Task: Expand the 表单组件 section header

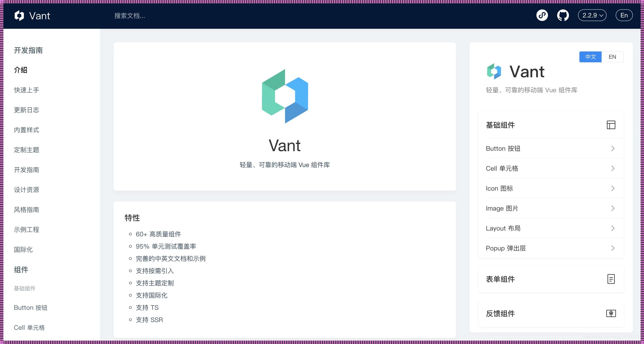Action: pos(551,279)
